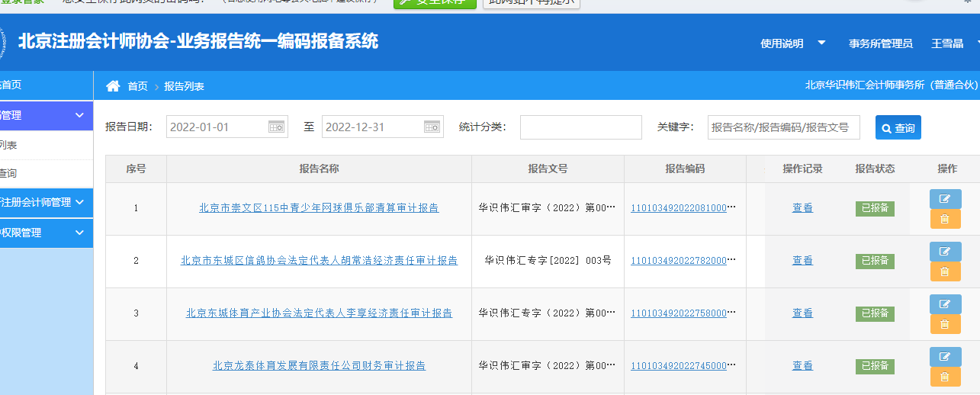This screenshot has height=395, width=980.
Task: Click the home icon in breadcrumb
Action: tap(113, 86)
